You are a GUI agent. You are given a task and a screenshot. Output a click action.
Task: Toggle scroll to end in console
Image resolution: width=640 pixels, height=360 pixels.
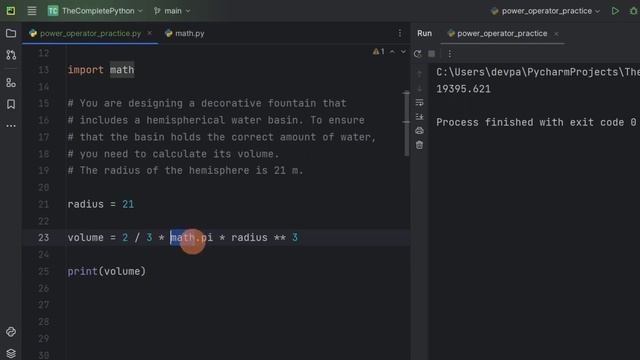[x=420, y=117]
